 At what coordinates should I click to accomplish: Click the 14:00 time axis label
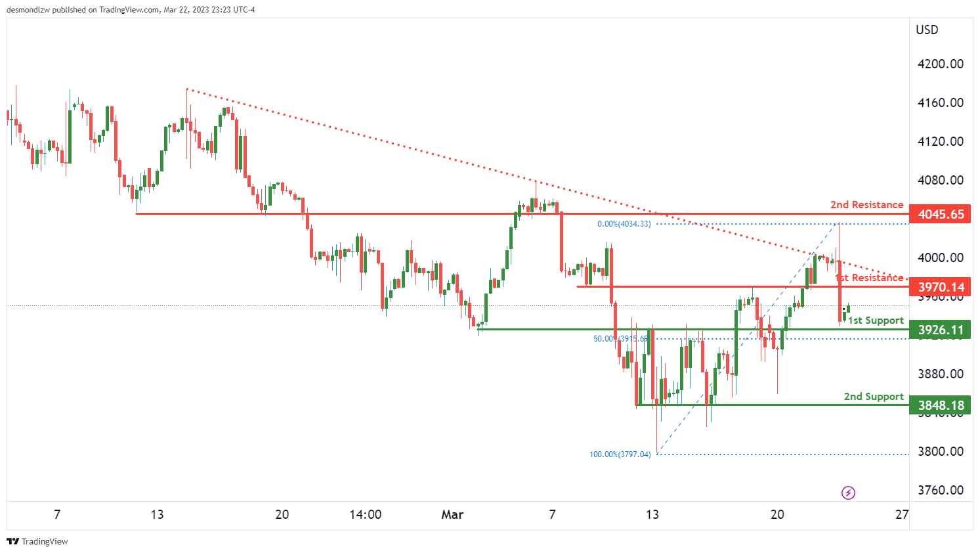tap(366, 514)
